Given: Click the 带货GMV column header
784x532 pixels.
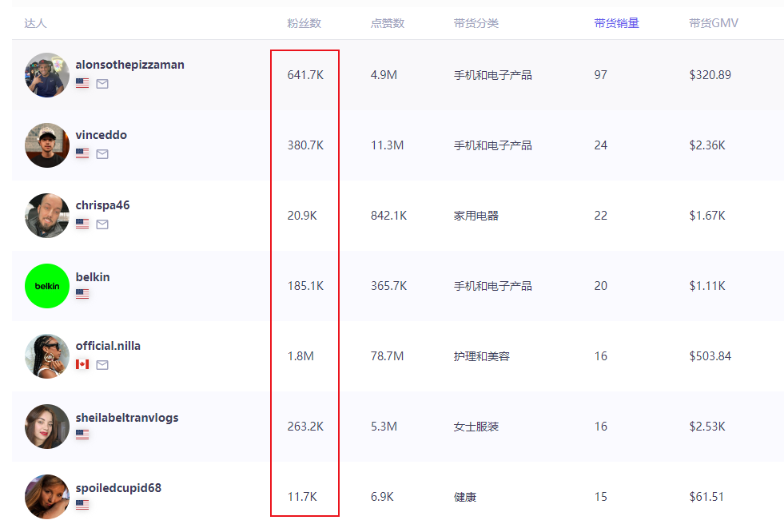Looking at the screenshot, I should (713, 23).
